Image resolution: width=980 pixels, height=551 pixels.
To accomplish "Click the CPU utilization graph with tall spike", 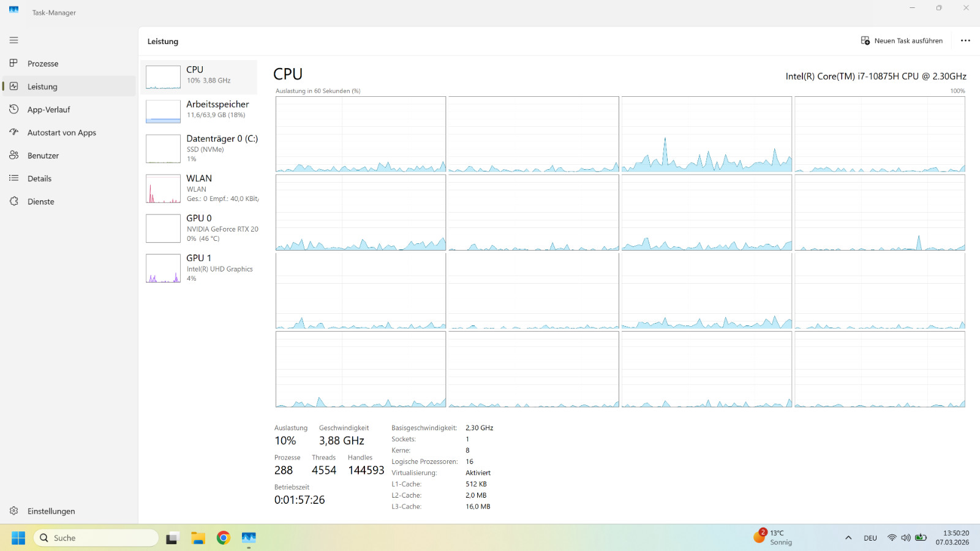I will click(706, 134).
